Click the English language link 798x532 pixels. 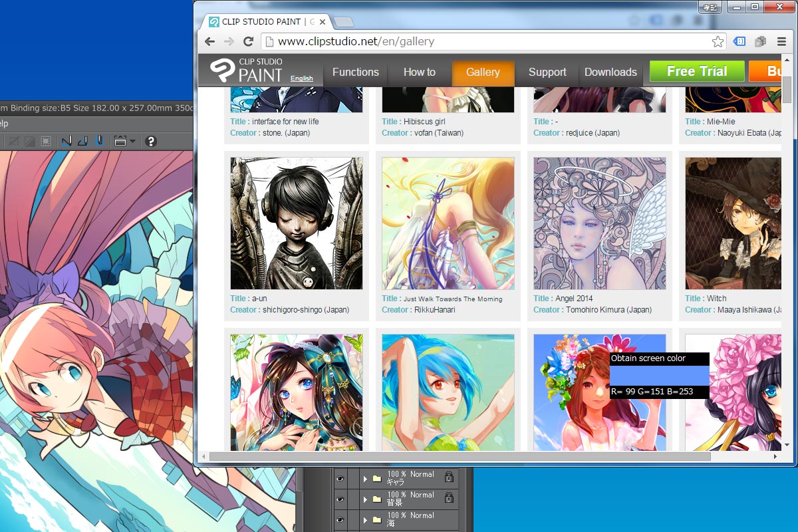[x=301, y=78]
